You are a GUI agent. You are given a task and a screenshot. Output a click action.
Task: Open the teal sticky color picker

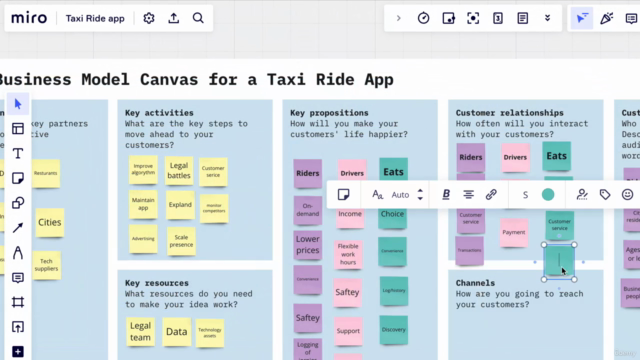pos(548,195)
